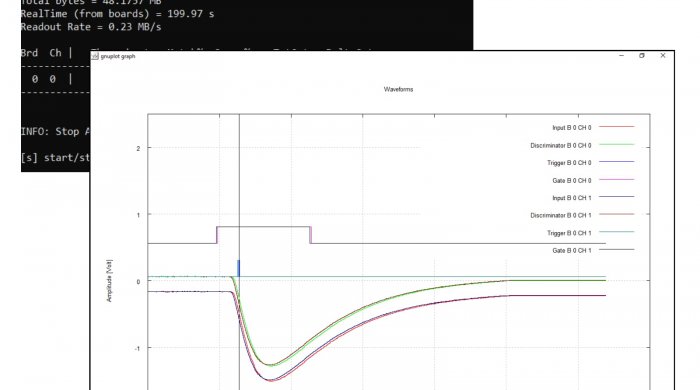Focus terminal at Readout Rate line

91,27
